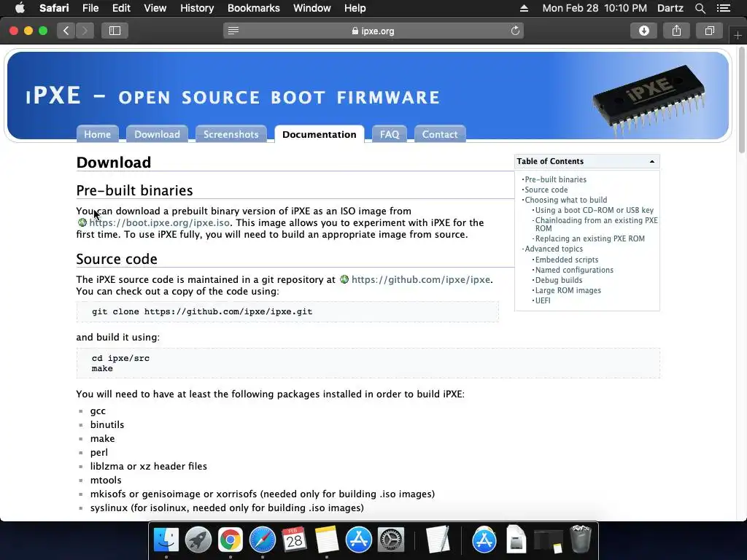
Task: Open the Contact tab
Action: tap(440, 134)
